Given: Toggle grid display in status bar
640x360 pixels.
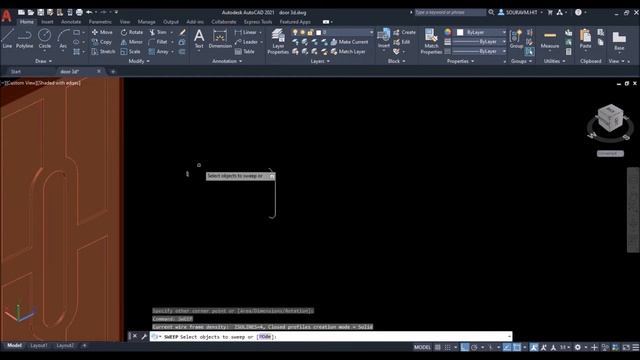Looking at the screenshot, I should tap(438, 347).
